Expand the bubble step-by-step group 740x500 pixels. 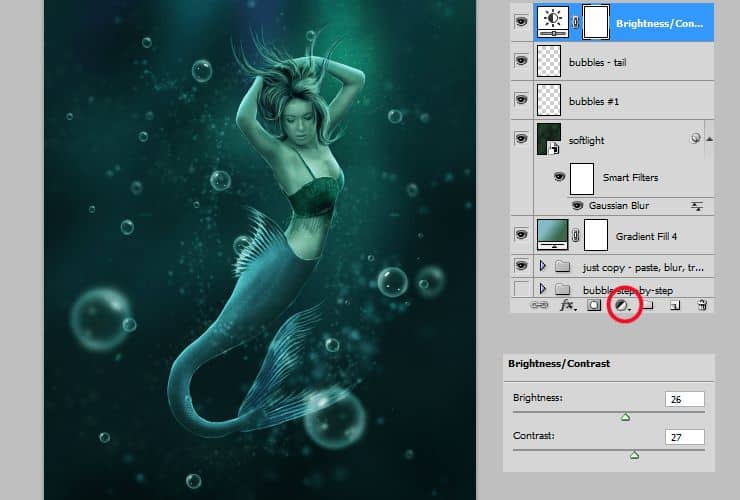(x=543, y=289)
